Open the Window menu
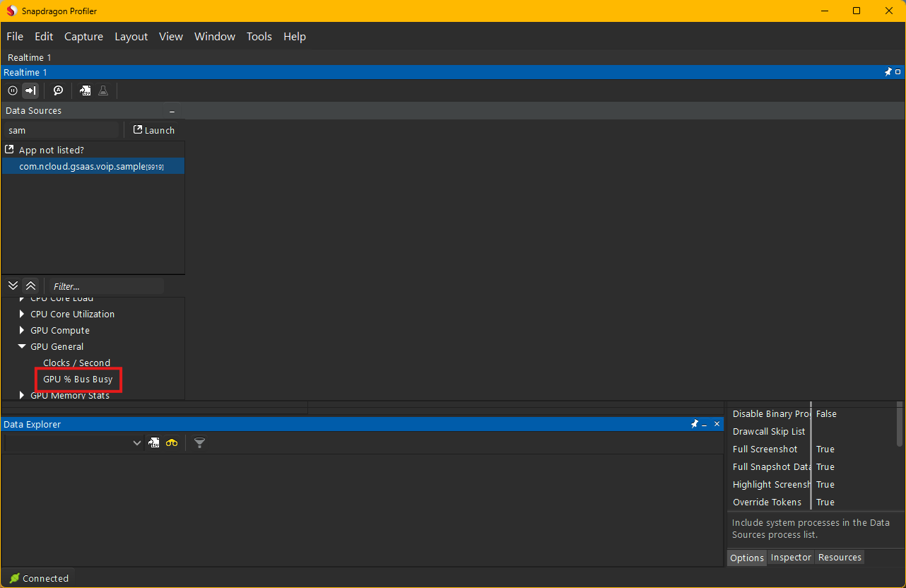Image resolution: width=906 pixels, height=588 pixels. tap(215, 37)
